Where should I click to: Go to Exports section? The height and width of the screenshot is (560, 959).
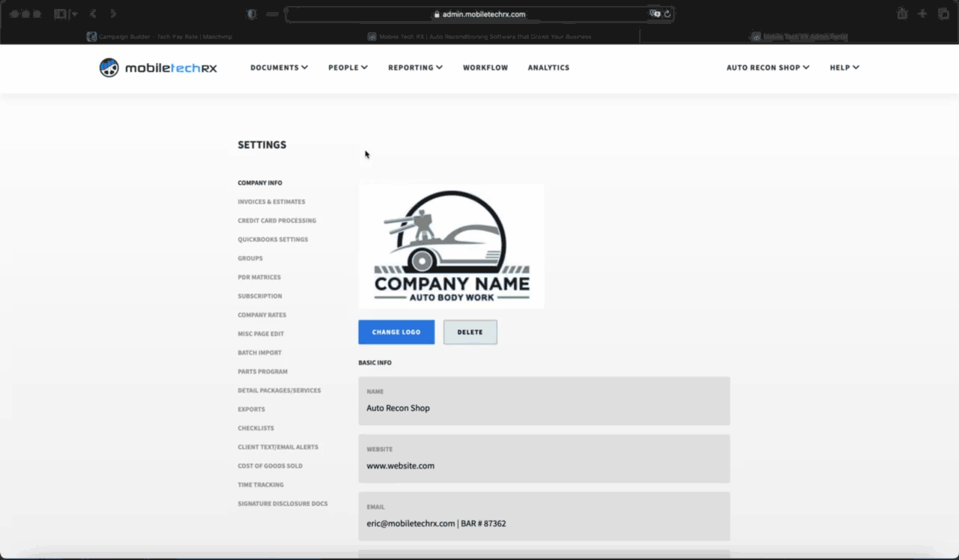(251, 410)
